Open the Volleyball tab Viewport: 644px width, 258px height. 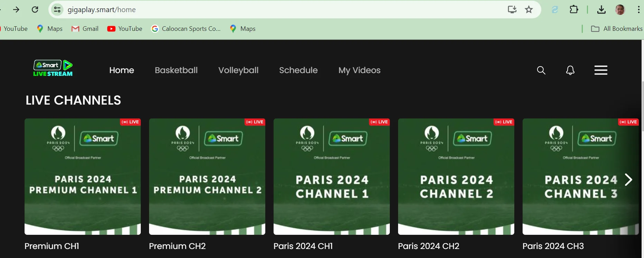coord(239,70)
